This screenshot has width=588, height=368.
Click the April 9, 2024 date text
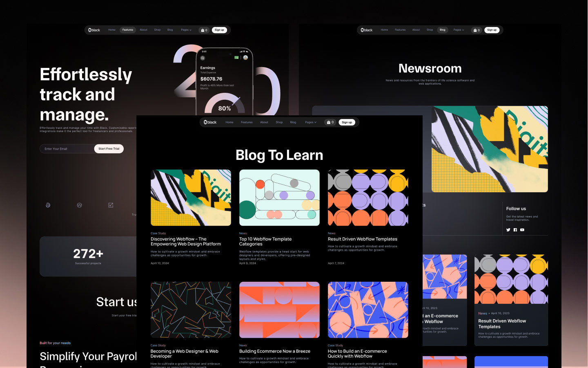(247, 263)
